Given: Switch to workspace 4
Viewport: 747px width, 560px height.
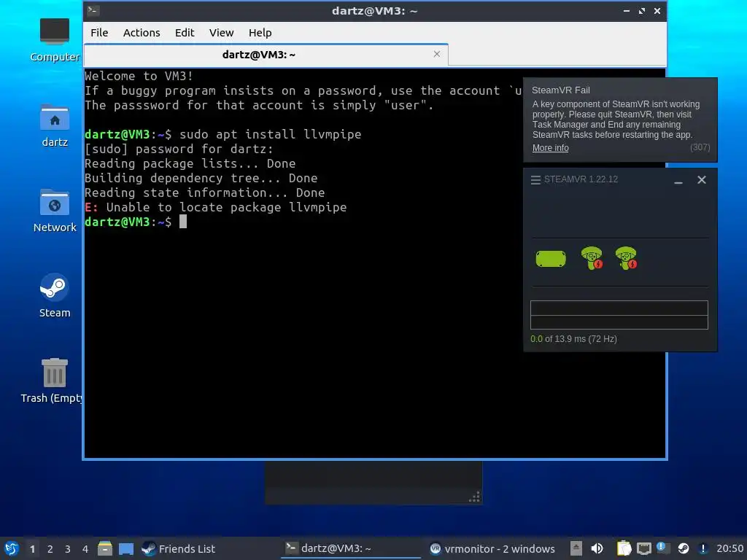Looking at the screenshot, I should coord(85,549).
